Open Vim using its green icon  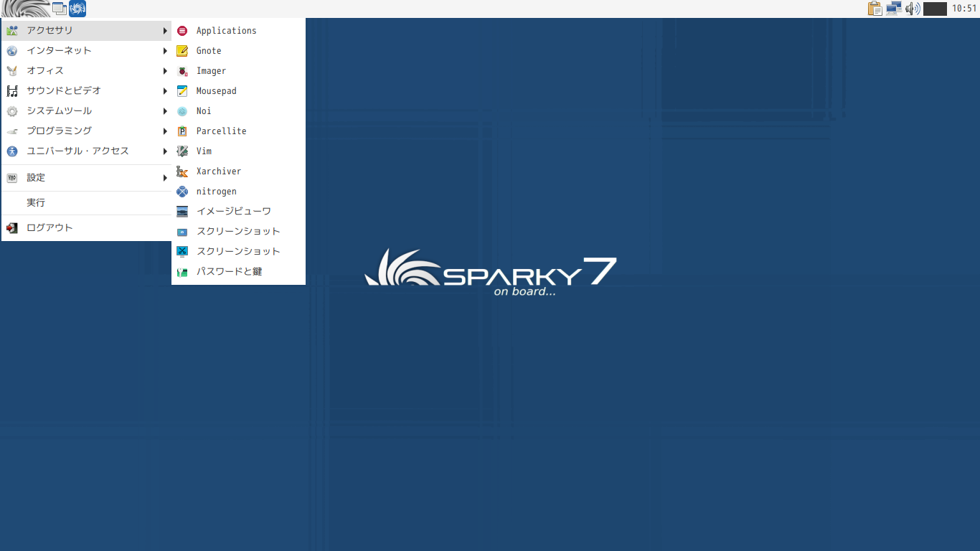(182, 151)
